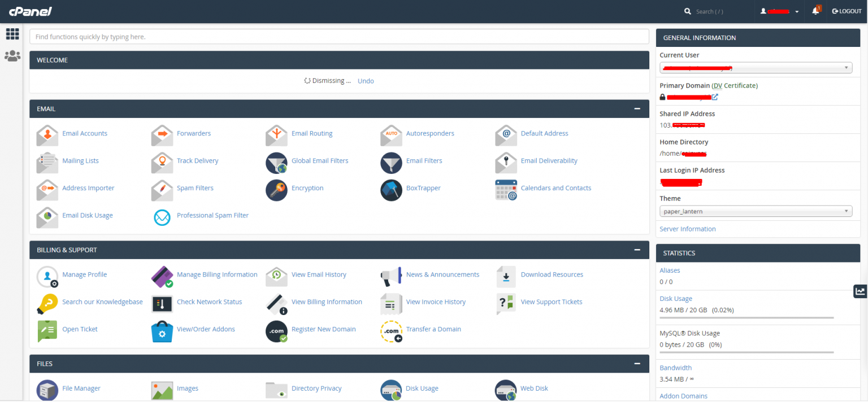Click the Find functions search field

point(339,36)
